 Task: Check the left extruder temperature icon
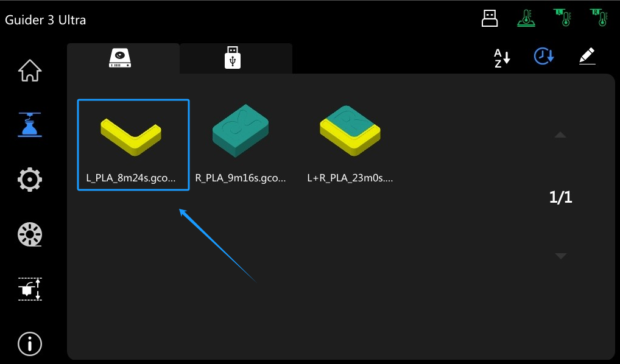click(563, 18)
